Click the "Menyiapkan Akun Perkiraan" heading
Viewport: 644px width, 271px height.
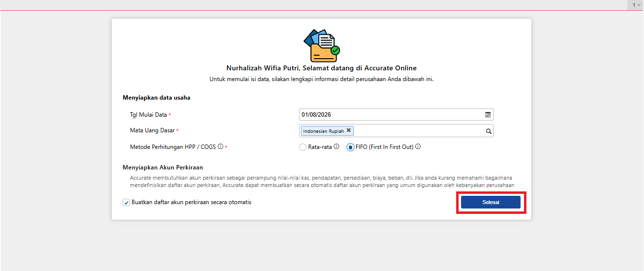tap(162, 167)
